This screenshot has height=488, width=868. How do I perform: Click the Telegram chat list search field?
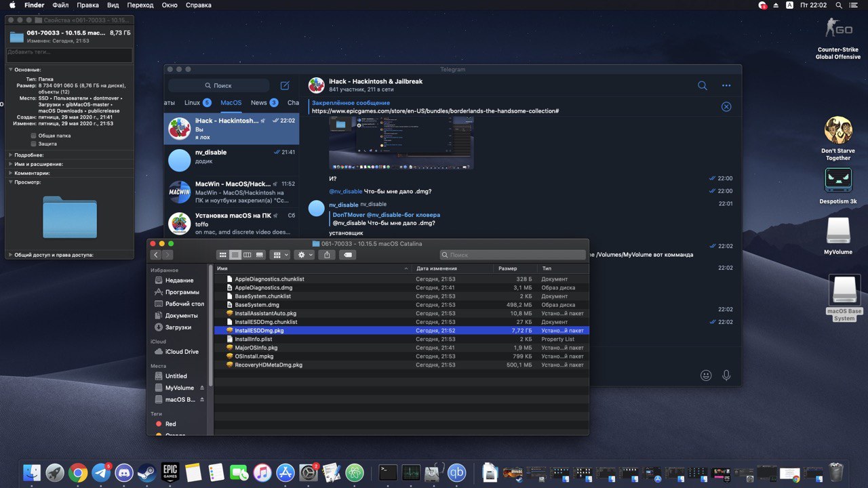220,85
